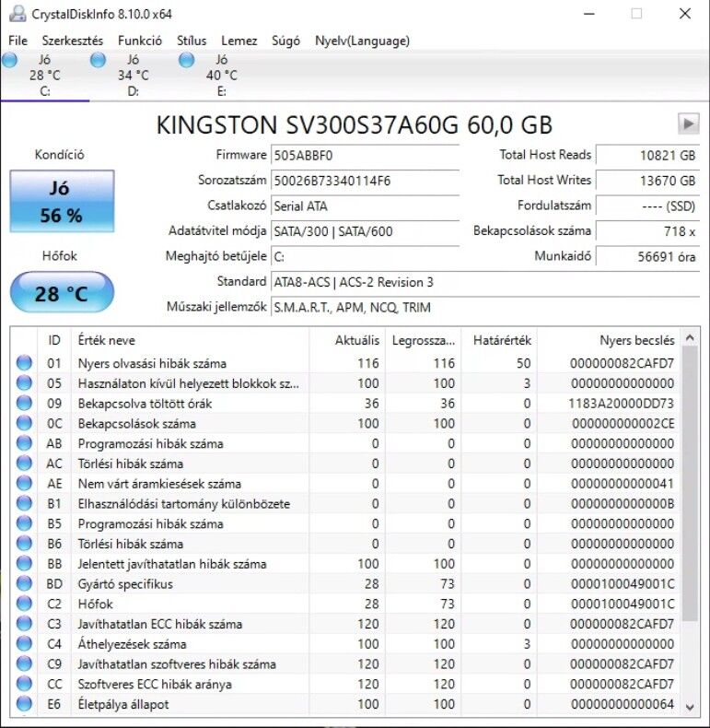
Task: Click the status icon for attribute AC
Action: (24, 463)
